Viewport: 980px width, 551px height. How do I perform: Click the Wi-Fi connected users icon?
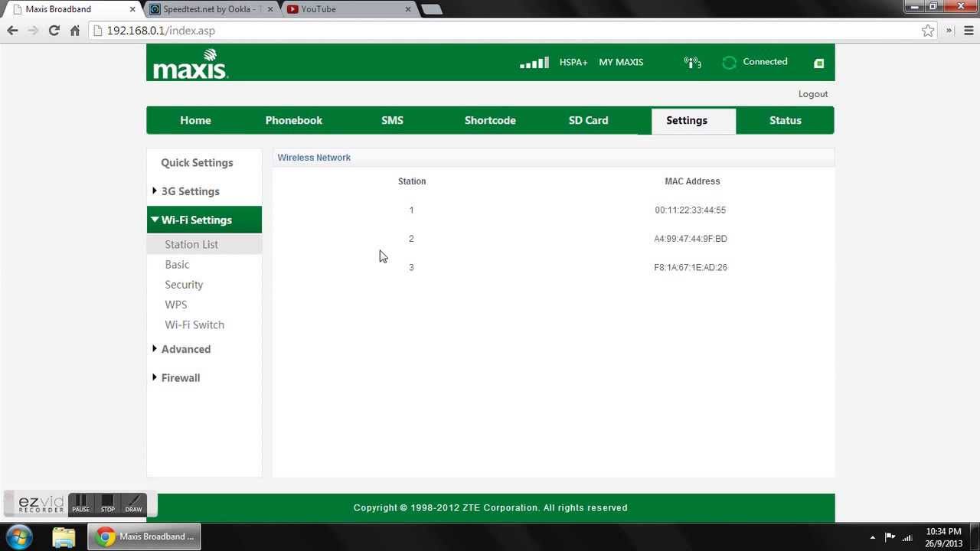[x=693, y=63]
